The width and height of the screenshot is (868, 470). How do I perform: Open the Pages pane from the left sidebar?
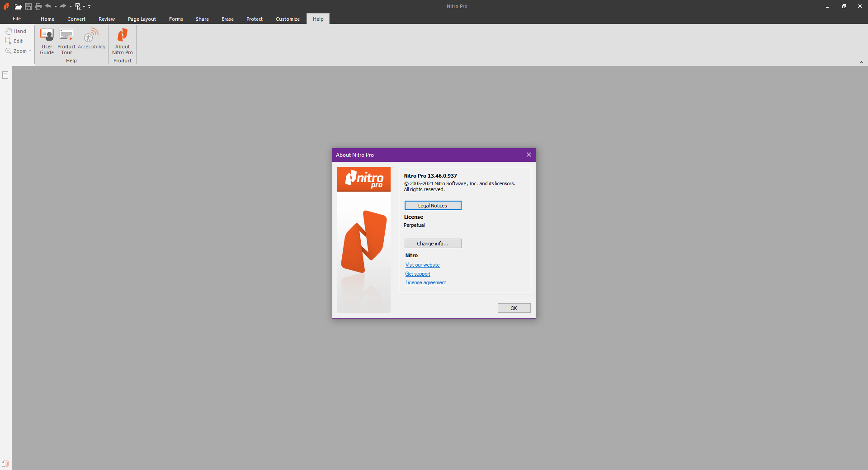click(5, 75)
